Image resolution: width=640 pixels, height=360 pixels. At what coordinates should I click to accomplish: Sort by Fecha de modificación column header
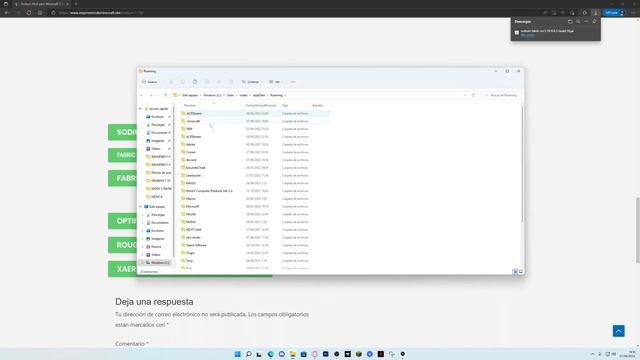coord(261,105)
